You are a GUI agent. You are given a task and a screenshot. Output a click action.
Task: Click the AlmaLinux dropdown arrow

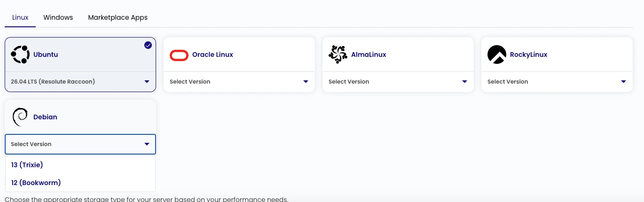point(465,82)
